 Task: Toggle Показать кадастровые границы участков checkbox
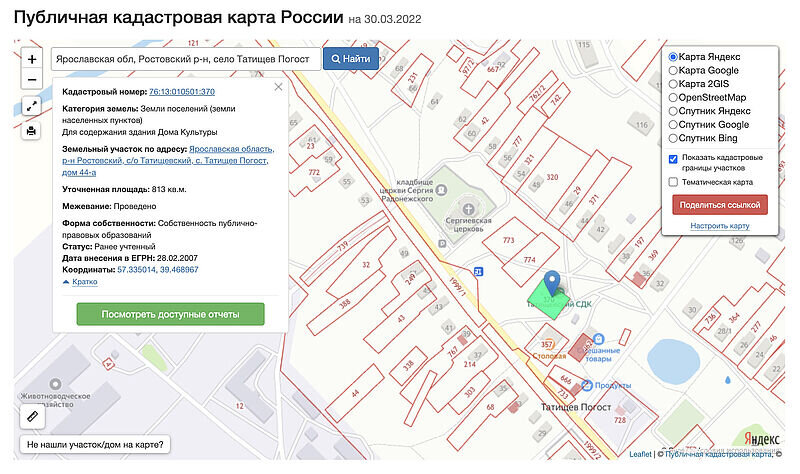point(673,159)
